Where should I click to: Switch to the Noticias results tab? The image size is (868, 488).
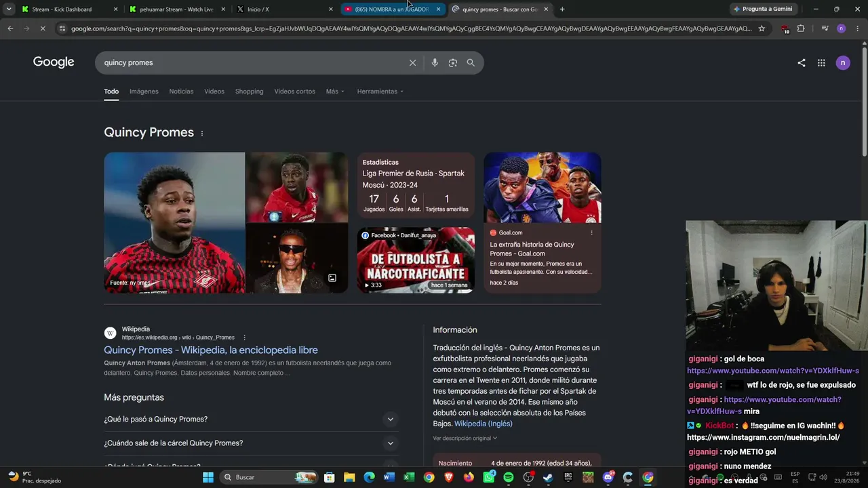tap(181, 91)
